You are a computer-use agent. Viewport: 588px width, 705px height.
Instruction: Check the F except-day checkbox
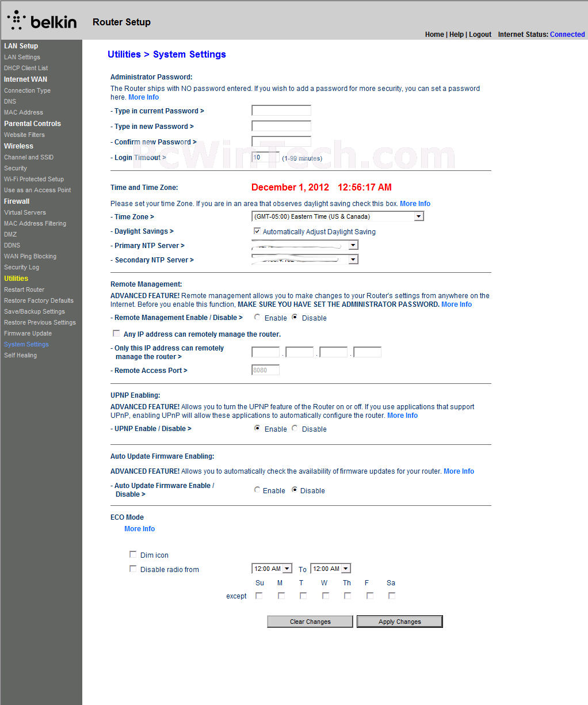[x=370, y=596]
